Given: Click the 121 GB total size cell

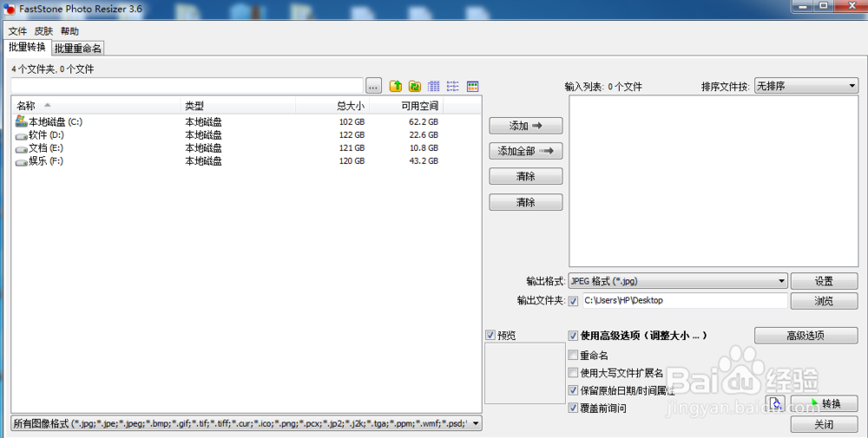Looking at the screenshot, I should pyautogui.click(x=352, y=148).
